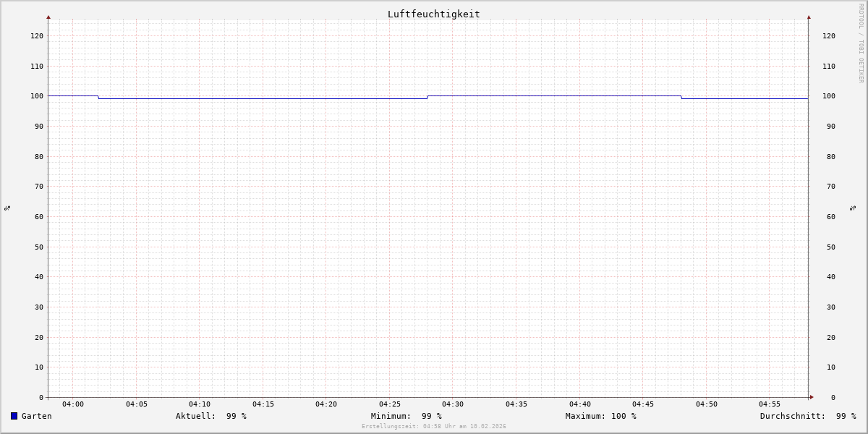
Task: Select the Minimum: 99 % value
Action: click(x=407, y=416)
